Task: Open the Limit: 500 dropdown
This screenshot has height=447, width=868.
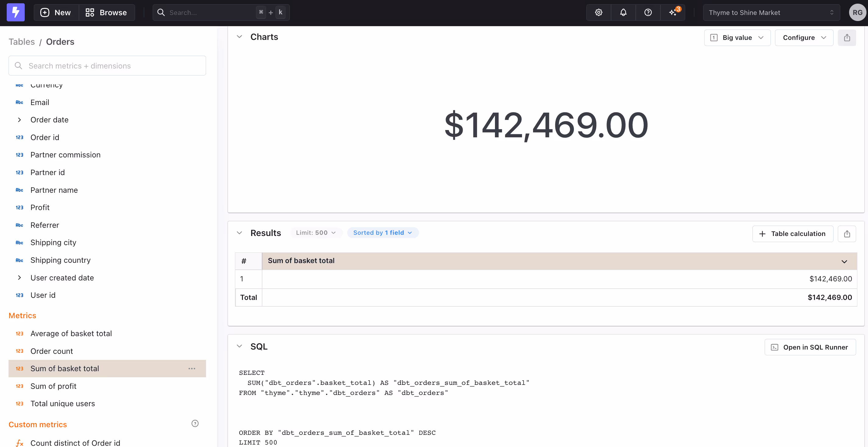Action: pyautogui.click(x=316, y=233)
